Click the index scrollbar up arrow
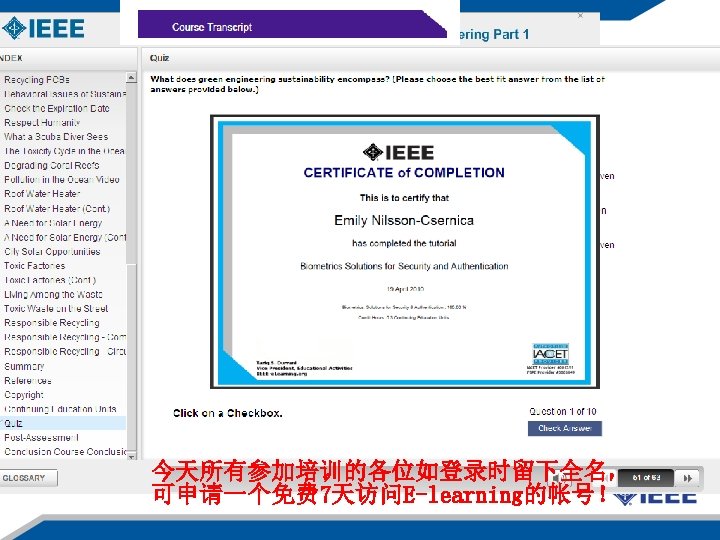The image size is (720, 540). [x=131, y=78]
